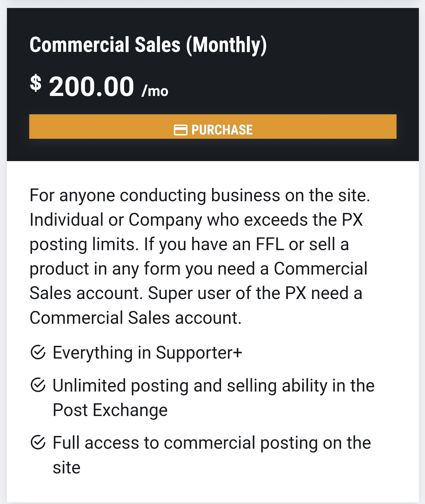The width and height of the screenshot is (425, 504).
Task: Click the Everything in Supporter+ feature text
Action: tap(147, 352)
